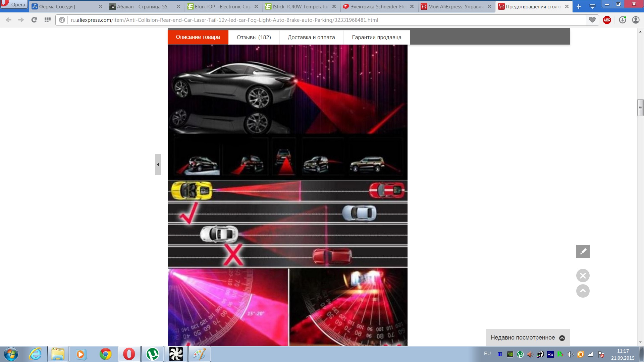The width and height of the screenshot is (644, 362).
Task: Open the Opera menu button
Action: click(13, 4)
